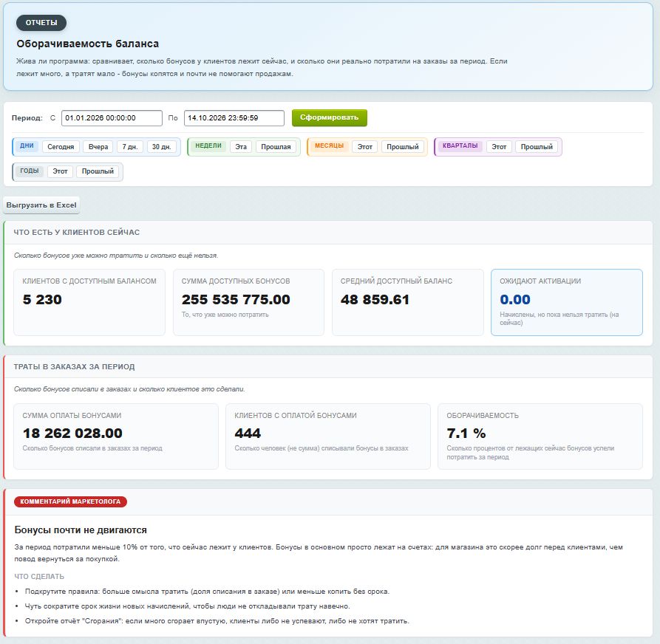The height and width of the screenshot is (644, 660).
Task: Click the Оборачиваемость 7.1 % card
Action: tap(540, 436)
